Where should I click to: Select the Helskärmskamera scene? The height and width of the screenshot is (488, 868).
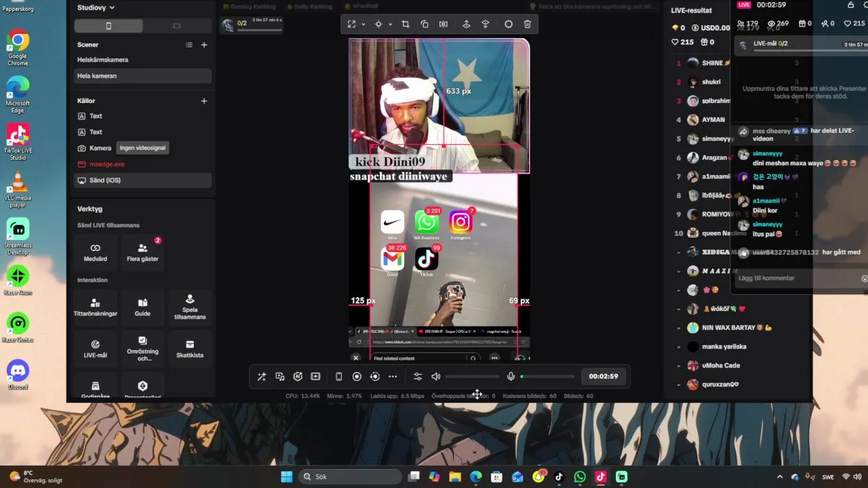pos(142,60)
